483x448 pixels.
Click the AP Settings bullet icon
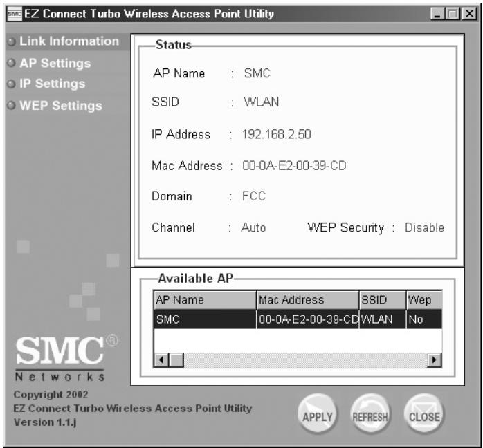click(11, 63)
